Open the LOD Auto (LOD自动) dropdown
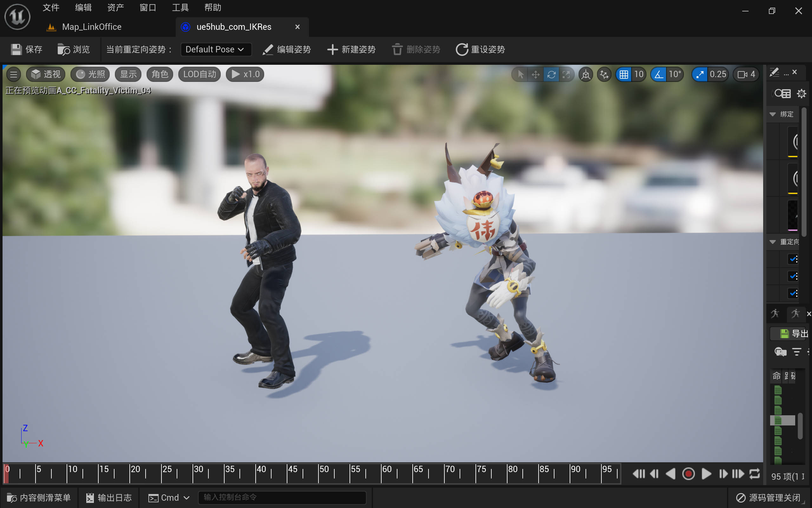 pyautogui.click(x=199, y=74)
